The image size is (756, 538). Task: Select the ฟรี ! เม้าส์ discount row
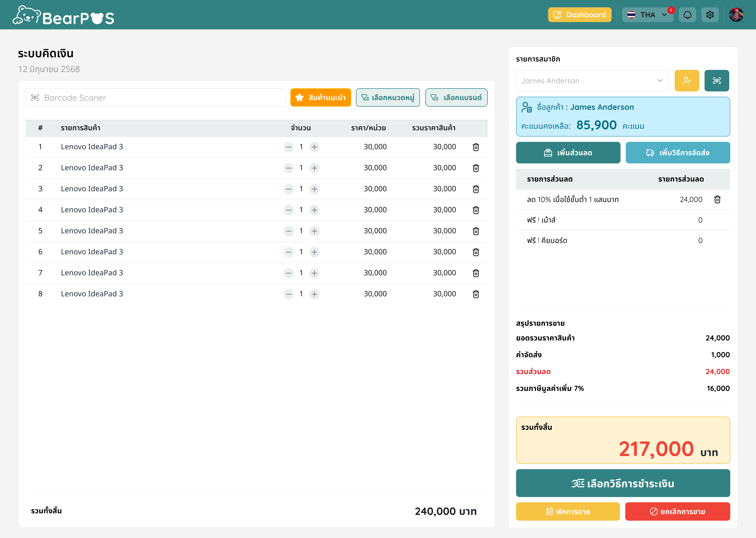tap(623, 220)
